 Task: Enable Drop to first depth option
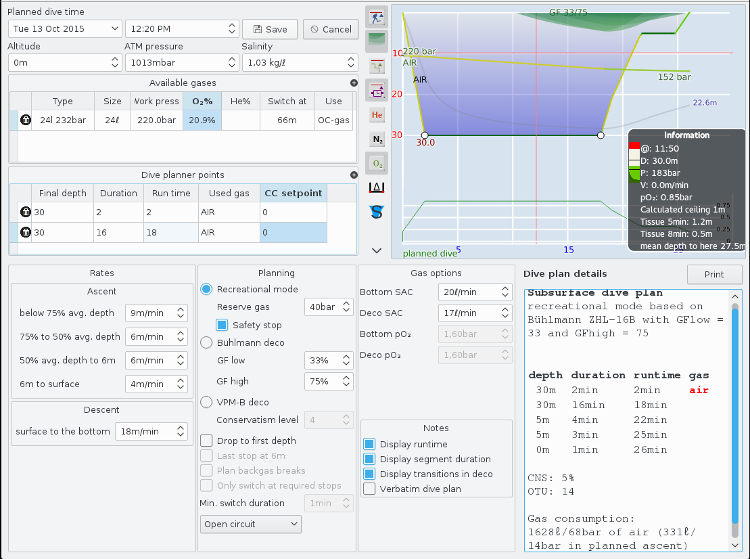pos(207,440)
